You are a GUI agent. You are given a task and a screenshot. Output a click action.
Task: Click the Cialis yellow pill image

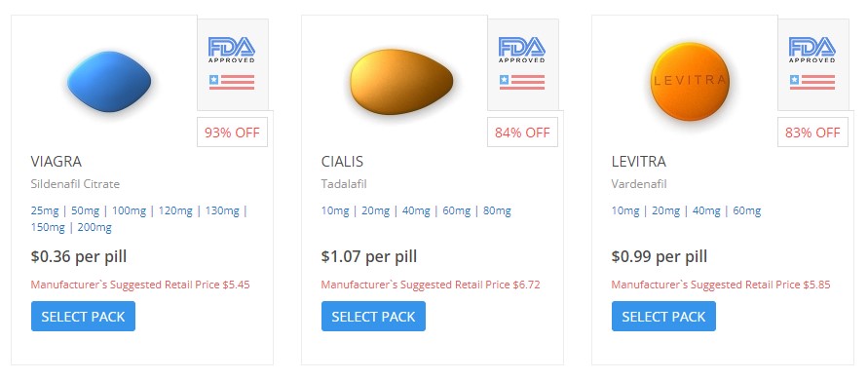click(x=401, y=82)
